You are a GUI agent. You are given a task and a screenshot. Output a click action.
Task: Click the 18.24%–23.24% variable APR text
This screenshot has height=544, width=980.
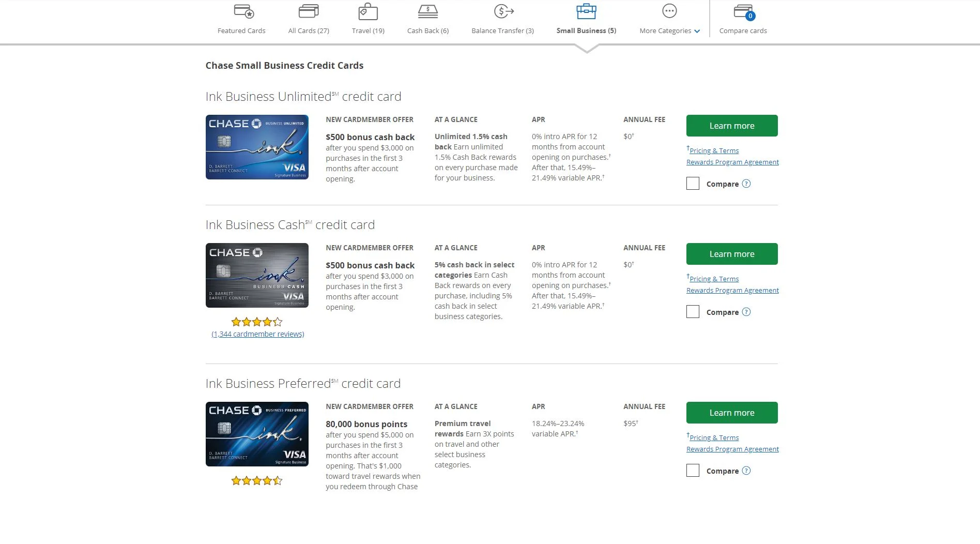[558, 428]
